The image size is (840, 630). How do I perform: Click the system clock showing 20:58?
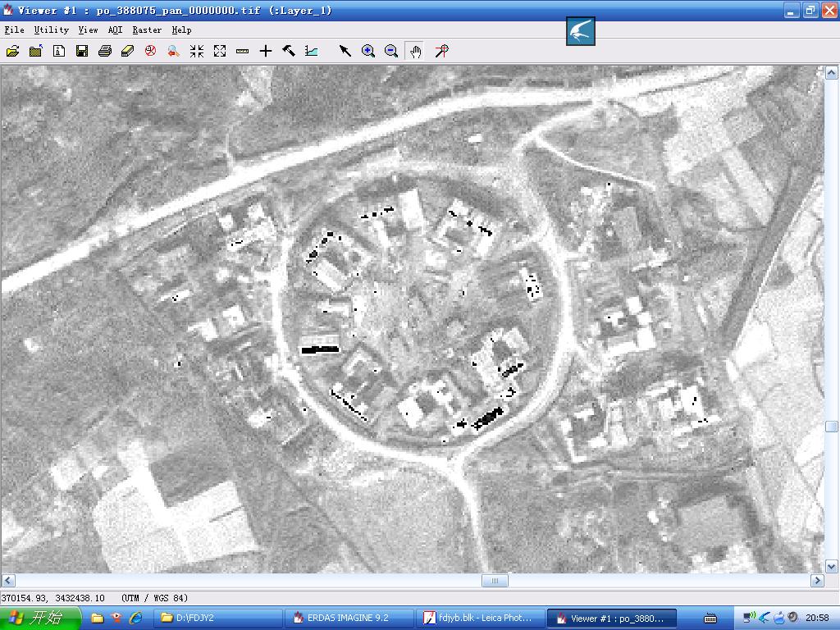coord(817,619)
